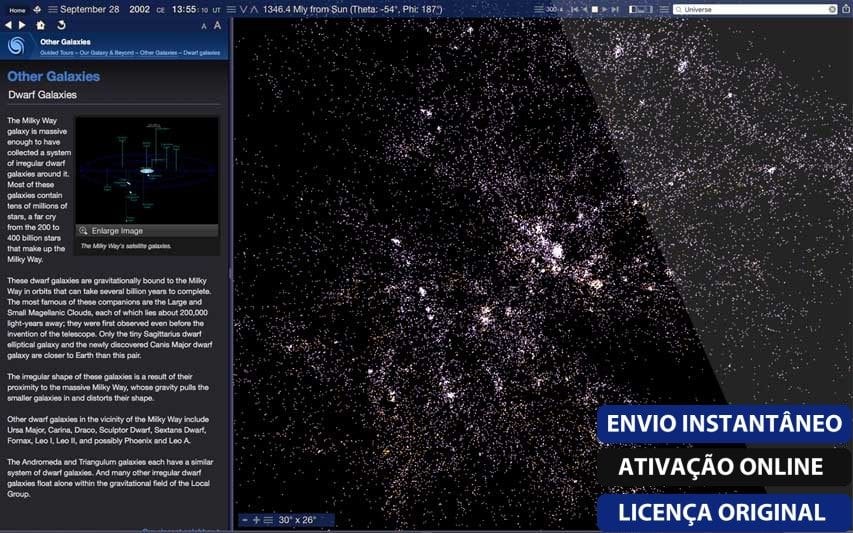The image size is (853, 533).
Task: Step time backward one step
Action: [x=574, y=9]
